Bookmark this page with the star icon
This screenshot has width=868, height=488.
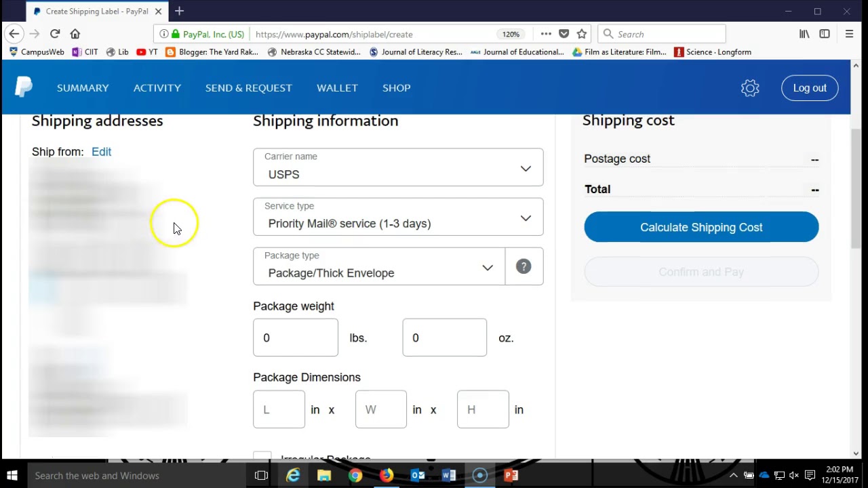point(581,34)
